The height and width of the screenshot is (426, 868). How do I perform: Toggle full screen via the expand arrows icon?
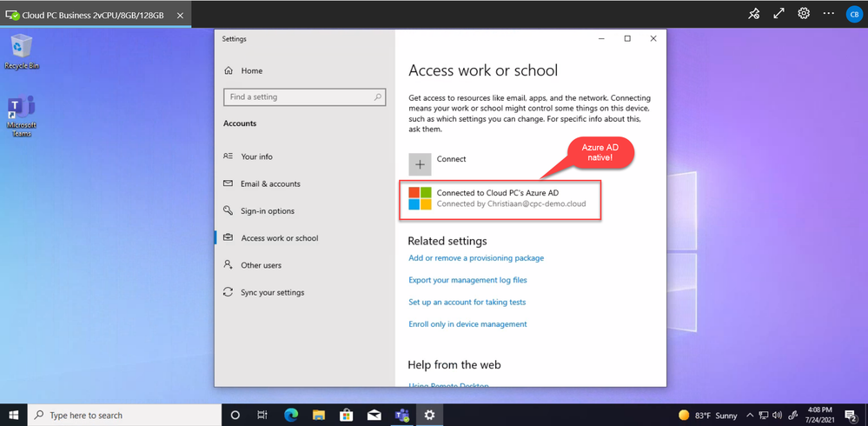[x=779, y=14]
